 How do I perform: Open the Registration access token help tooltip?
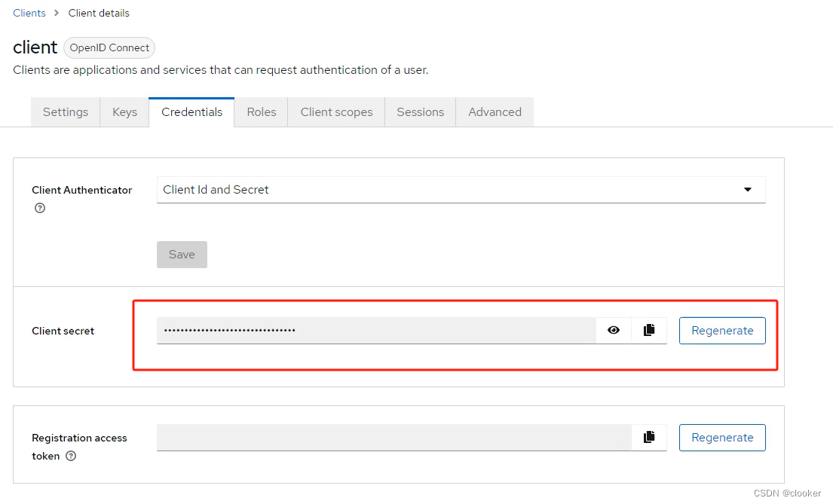pos(70,456)
